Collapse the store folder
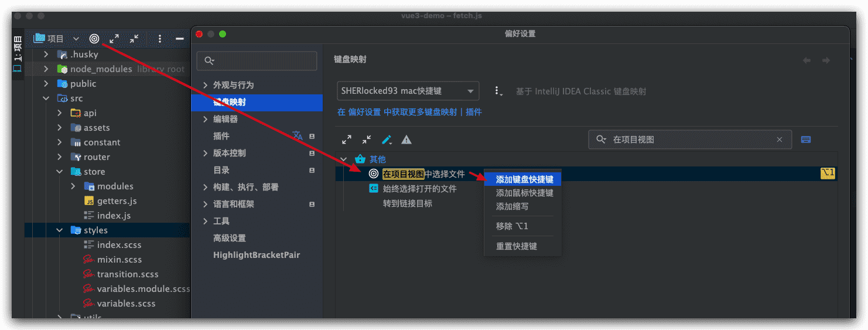This screenshot has width=868, height=330. click(60, 172)
